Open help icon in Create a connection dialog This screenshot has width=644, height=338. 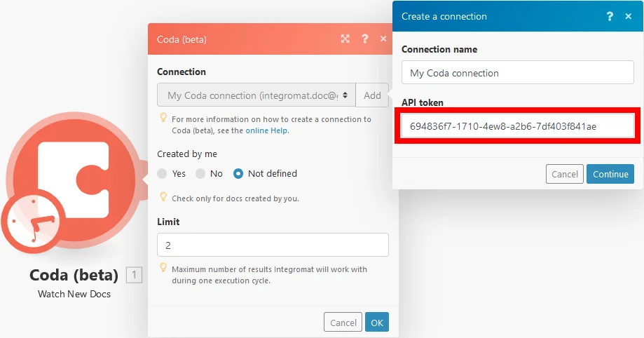(x=610, y=16)
